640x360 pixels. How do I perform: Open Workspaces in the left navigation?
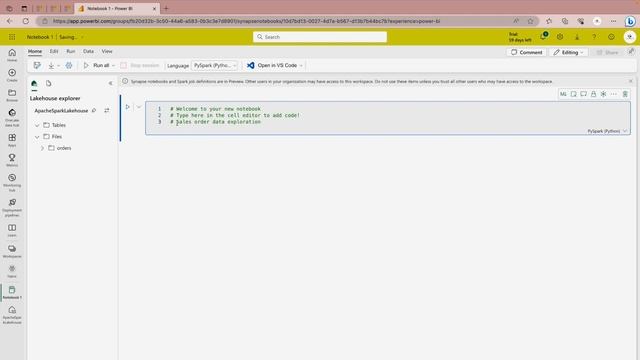click(12, 251)
